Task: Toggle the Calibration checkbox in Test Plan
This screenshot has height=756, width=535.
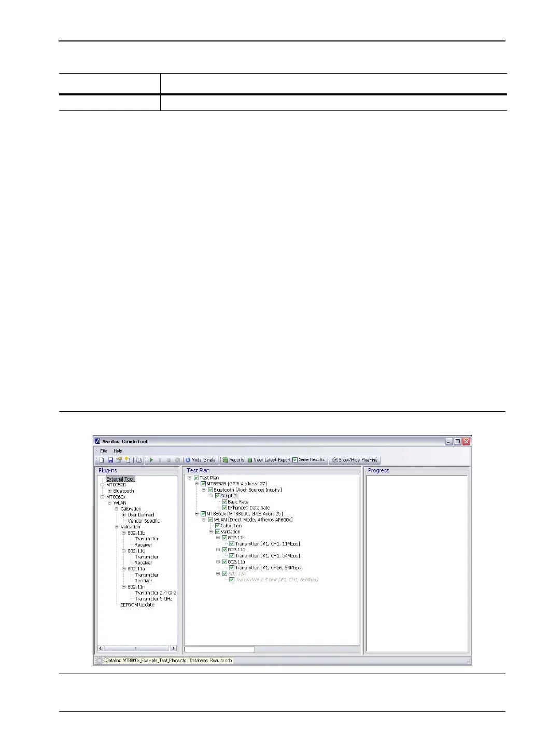Action: 217,526
